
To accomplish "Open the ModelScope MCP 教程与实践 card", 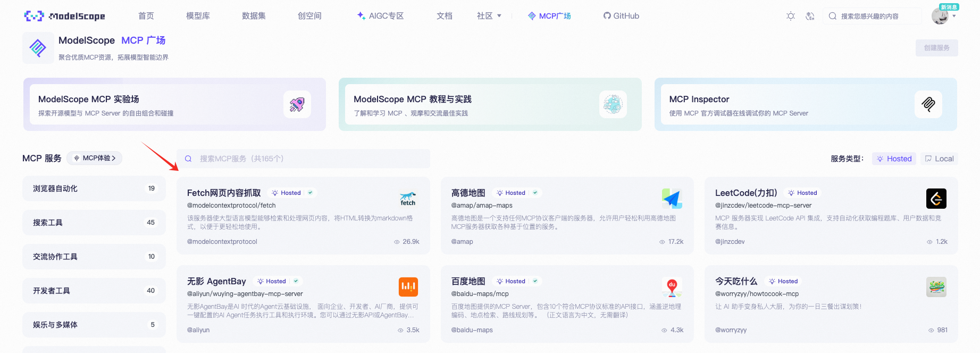I will [490, 104].
